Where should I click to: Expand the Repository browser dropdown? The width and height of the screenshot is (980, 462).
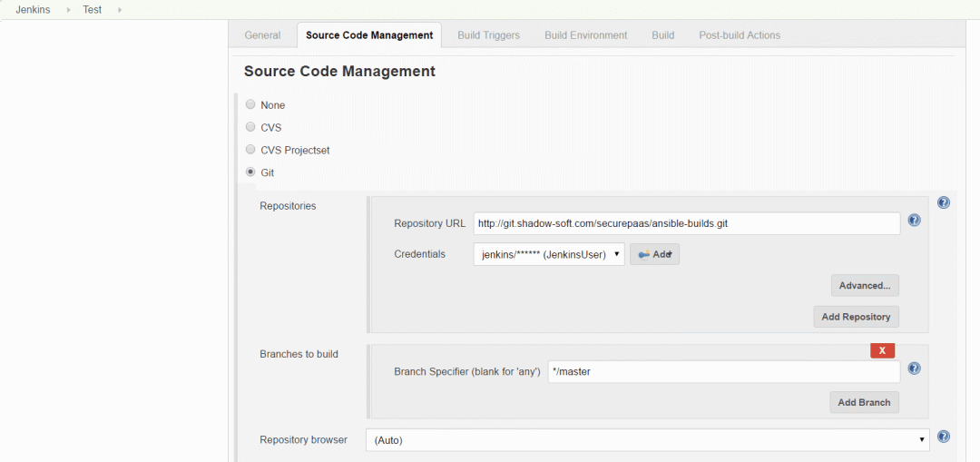[648, 439]
